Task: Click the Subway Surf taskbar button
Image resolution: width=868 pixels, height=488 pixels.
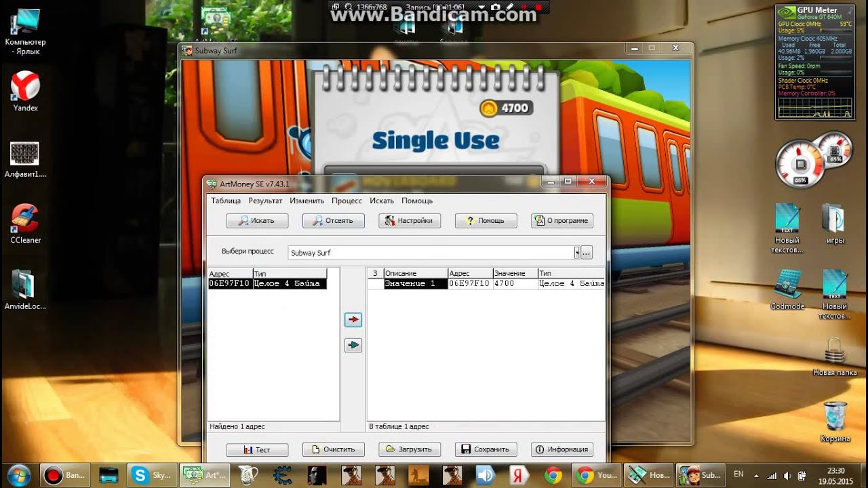Action: pos(702,475)
